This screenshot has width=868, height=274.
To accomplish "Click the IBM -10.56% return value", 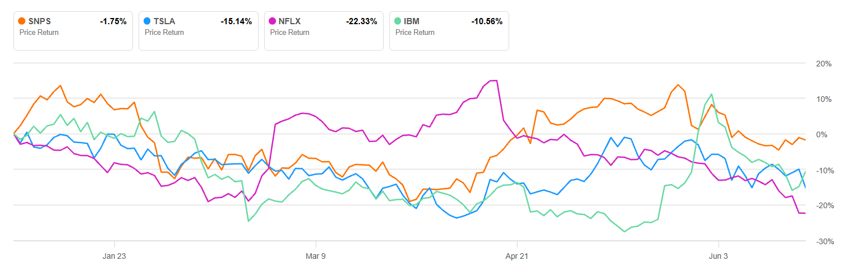I will [487, 21].
